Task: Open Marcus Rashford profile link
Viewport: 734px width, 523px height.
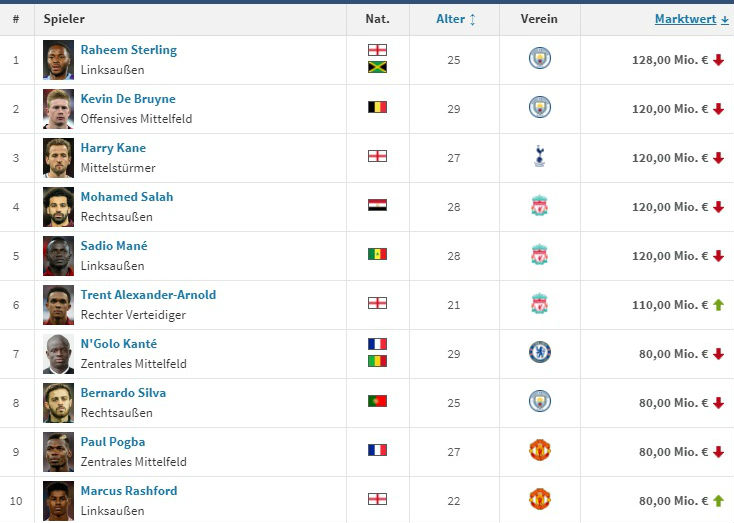Action: pyautogui.click(x=129, y=491)
